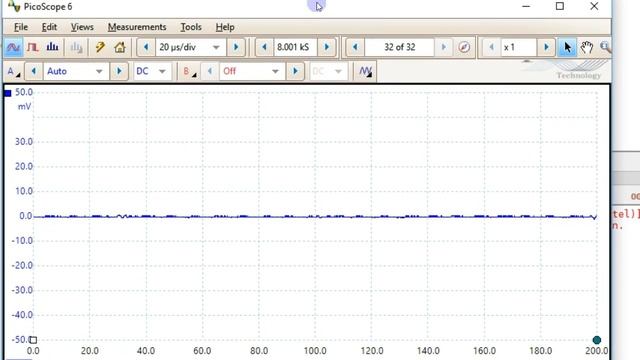Select the hand pan tool

pos(587,47)
